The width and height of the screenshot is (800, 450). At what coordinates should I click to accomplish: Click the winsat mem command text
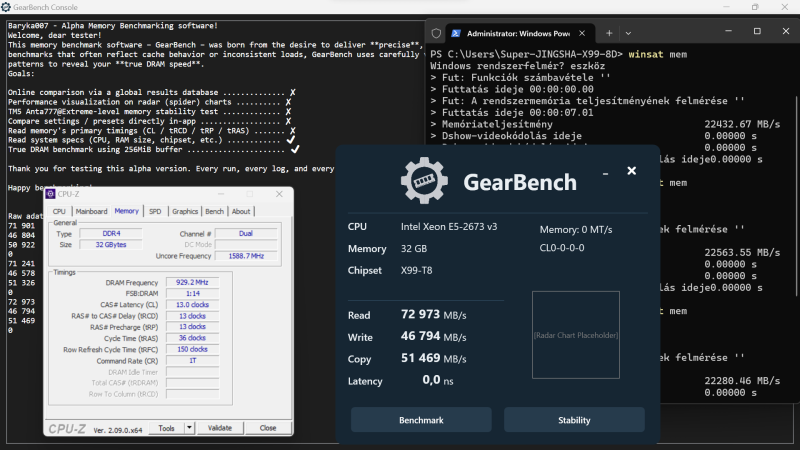tap(658, 54)
